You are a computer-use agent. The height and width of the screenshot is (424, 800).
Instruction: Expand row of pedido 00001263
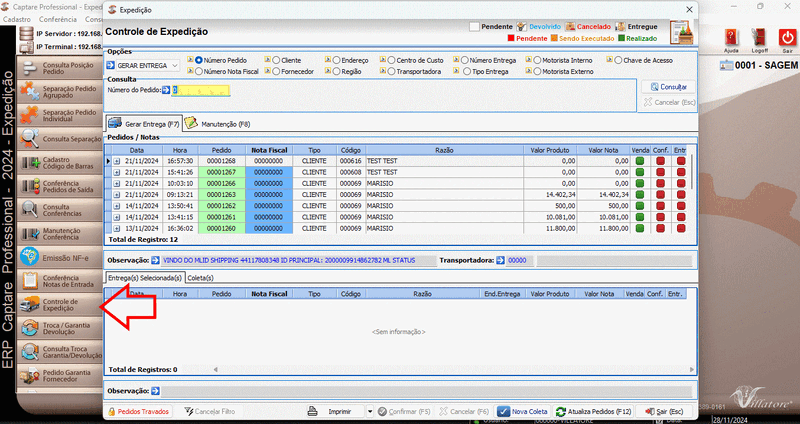[117, 194]
